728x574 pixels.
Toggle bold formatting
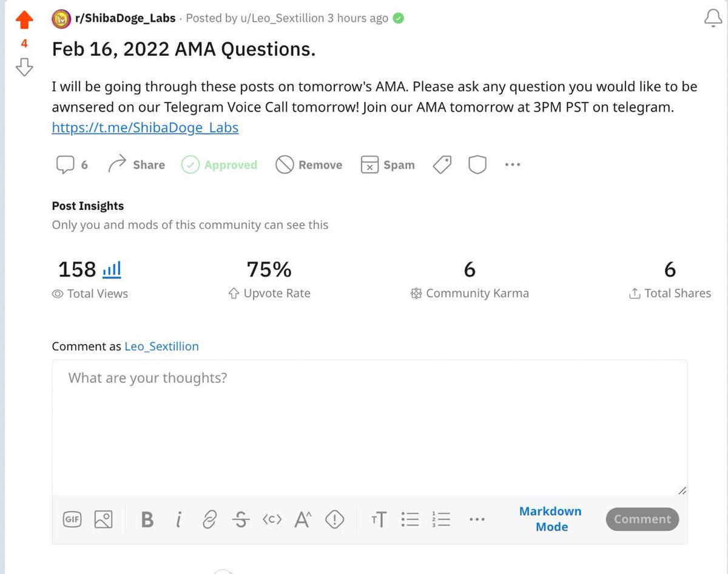147,519
